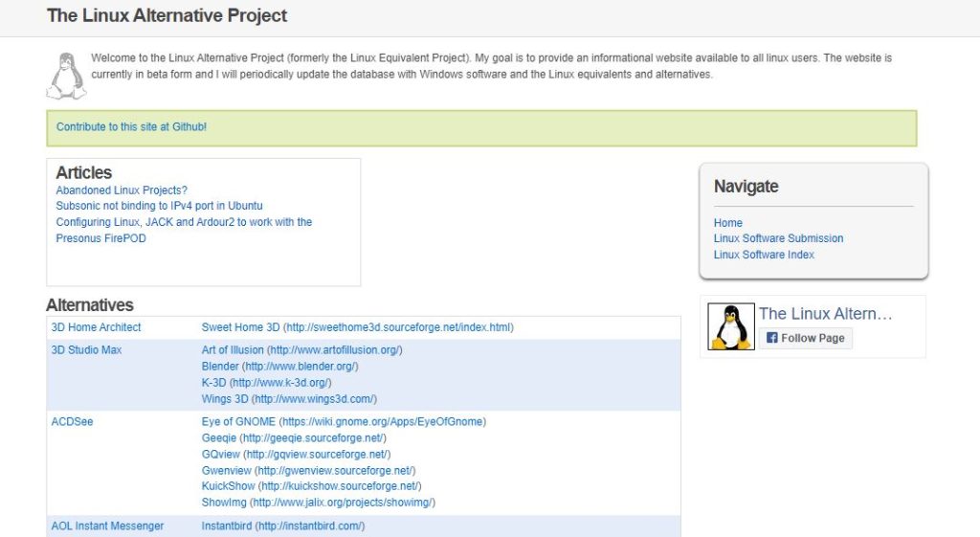Select the AOL Instant Messenger entry
980x537 pixels.
pos(107,526)
